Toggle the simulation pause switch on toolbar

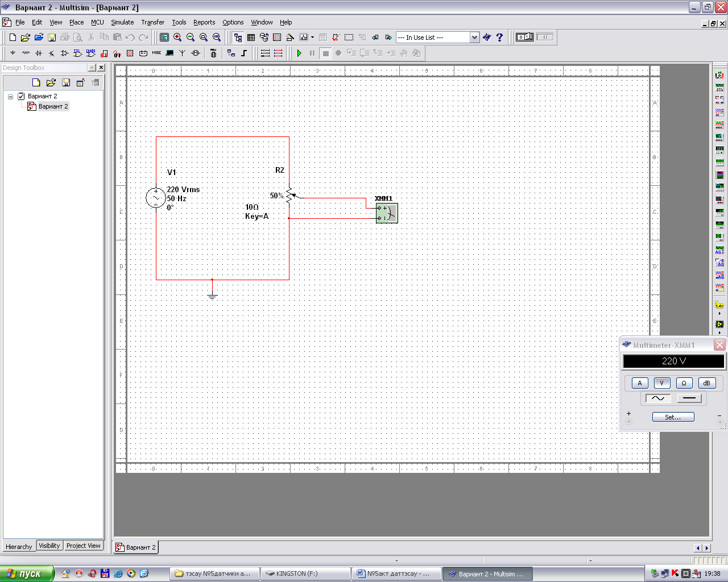pos(545,38)
